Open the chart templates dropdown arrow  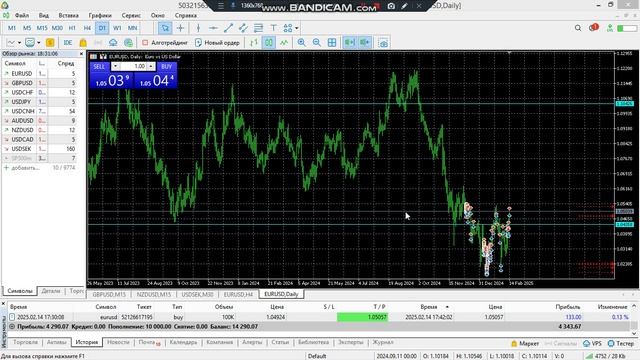click(x=39, y=42)
